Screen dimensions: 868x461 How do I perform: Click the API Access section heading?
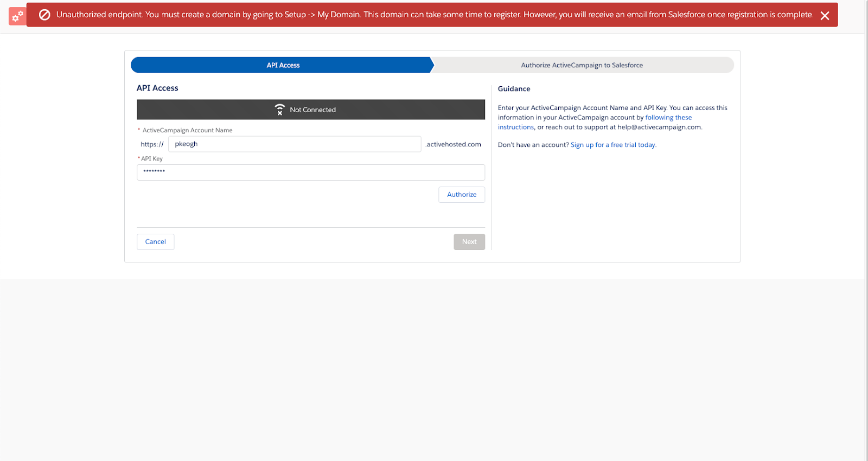pos(157,88)
